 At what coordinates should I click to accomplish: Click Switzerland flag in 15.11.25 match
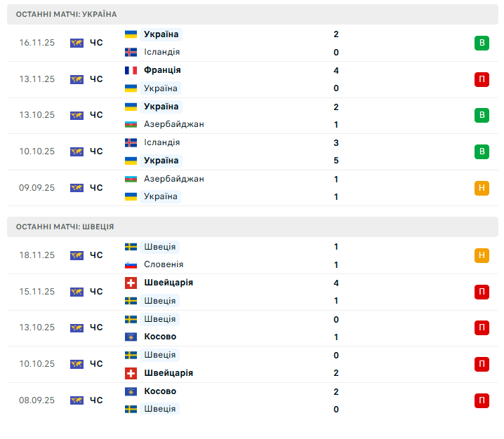point(131,283)
